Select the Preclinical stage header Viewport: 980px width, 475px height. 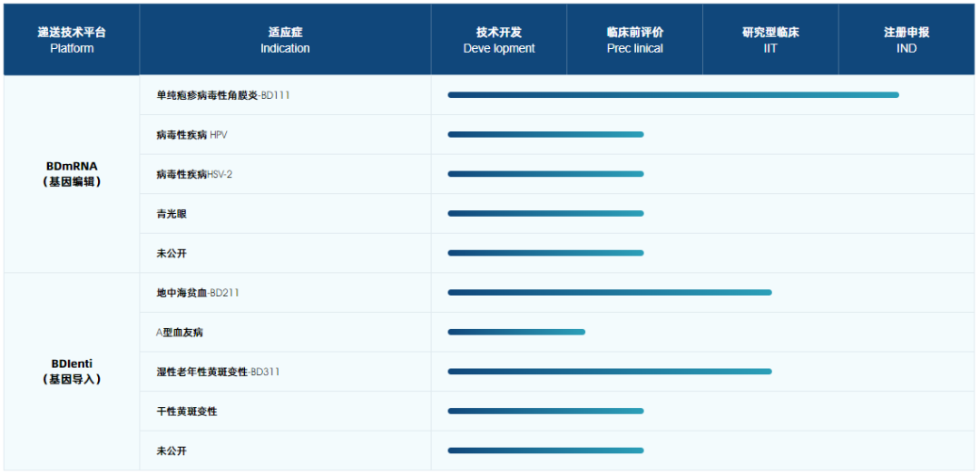[634, 40]
